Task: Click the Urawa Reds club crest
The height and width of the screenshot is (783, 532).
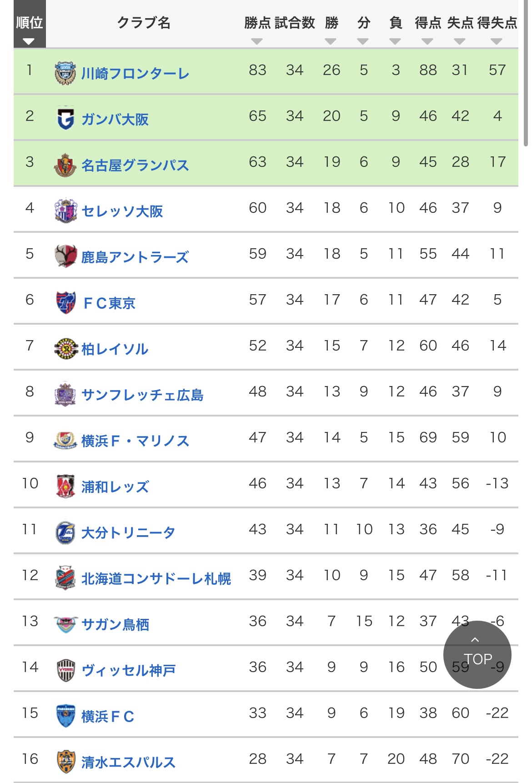Action: 65,487
